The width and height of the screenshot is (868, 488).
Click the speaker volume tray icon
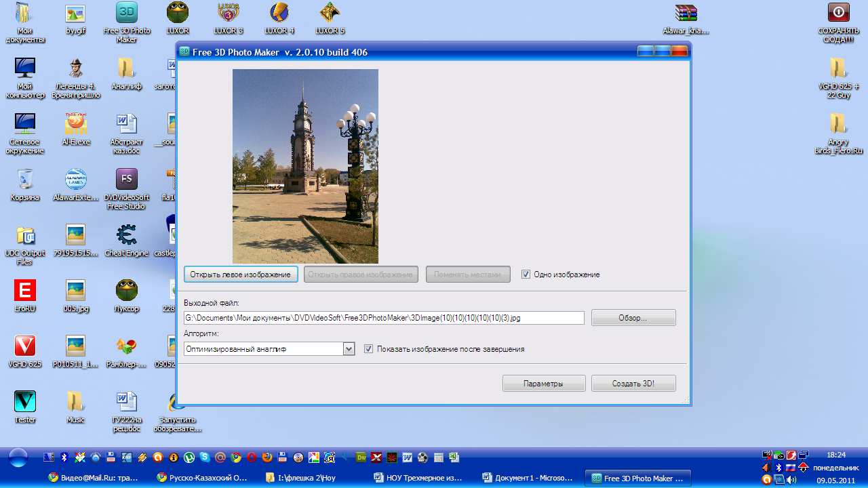pos(791,480)
